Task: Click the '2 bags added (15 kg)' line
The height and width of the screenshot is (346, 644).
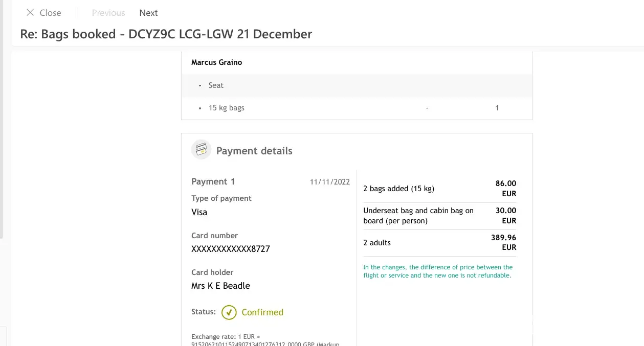Action: (398, 189)
